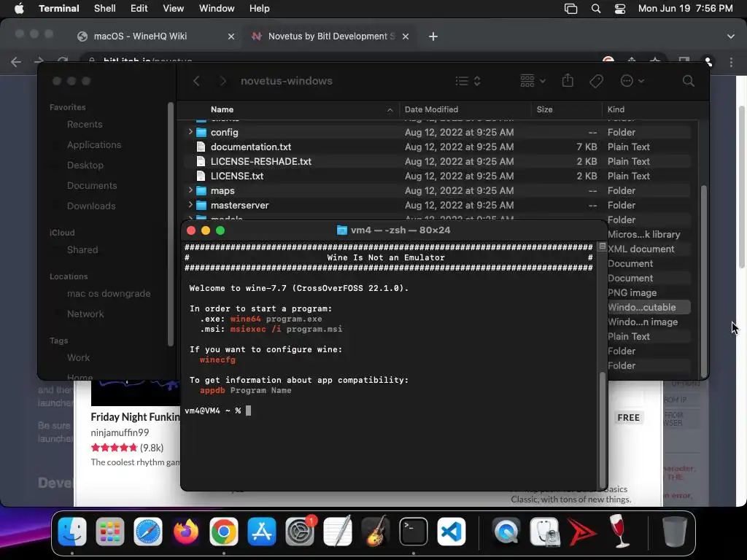
Task: Close the macOS - WineHQ Wiki tab
Action: 231,36
